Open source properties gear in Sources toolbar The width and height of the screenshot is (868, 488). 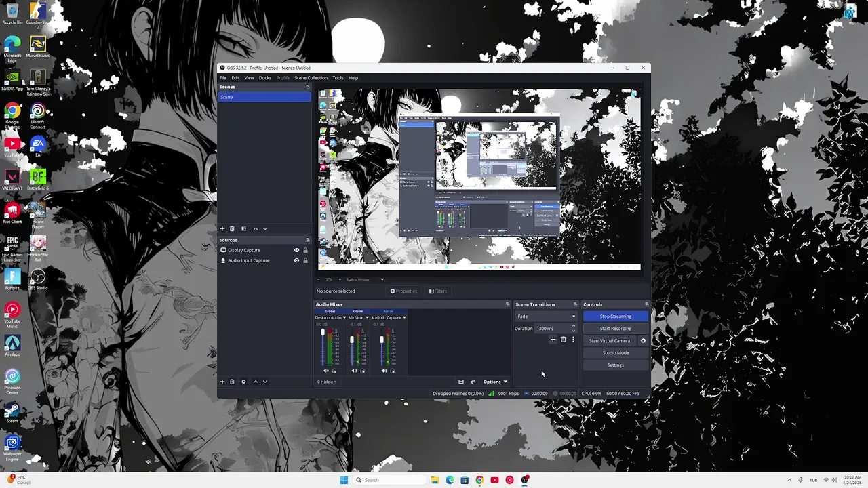[x=243, y=382]
